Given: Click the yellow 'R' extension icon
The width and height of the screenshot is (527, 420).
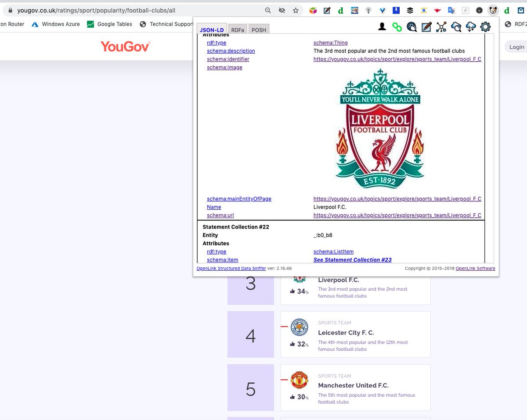Looking at the screenshot, I should [x=423, y=10].
